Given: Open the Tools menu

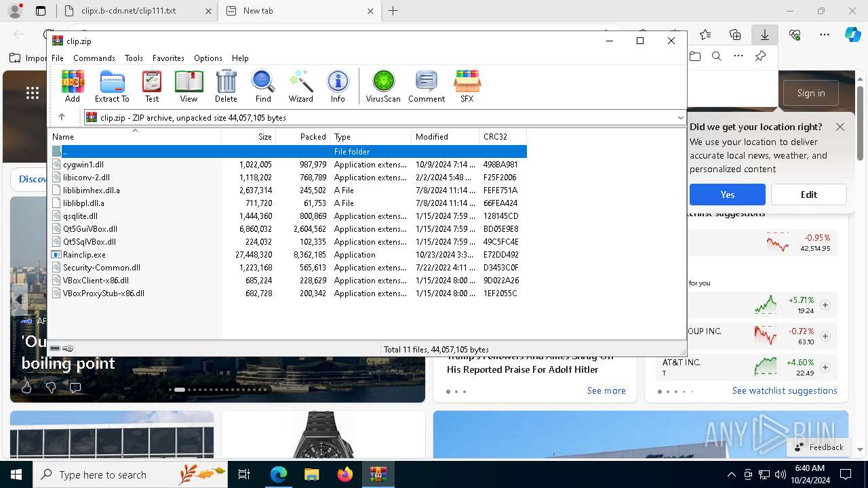Looking at the screenshot, I should tap(134, 58).
